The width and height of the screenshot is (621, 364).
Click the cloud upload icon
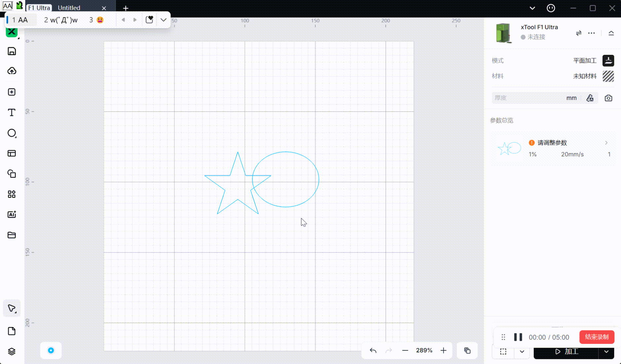(x=12, y=71)
